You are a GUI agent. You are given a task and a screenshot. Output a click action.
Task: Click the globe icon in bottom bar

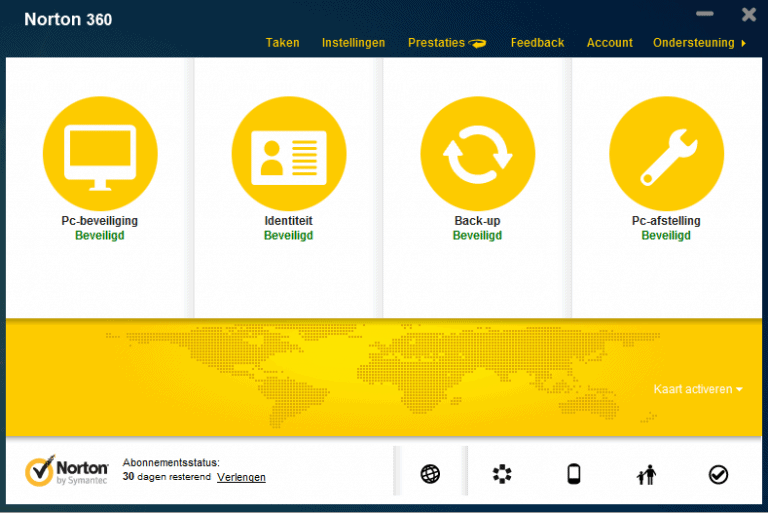(430, 474)
